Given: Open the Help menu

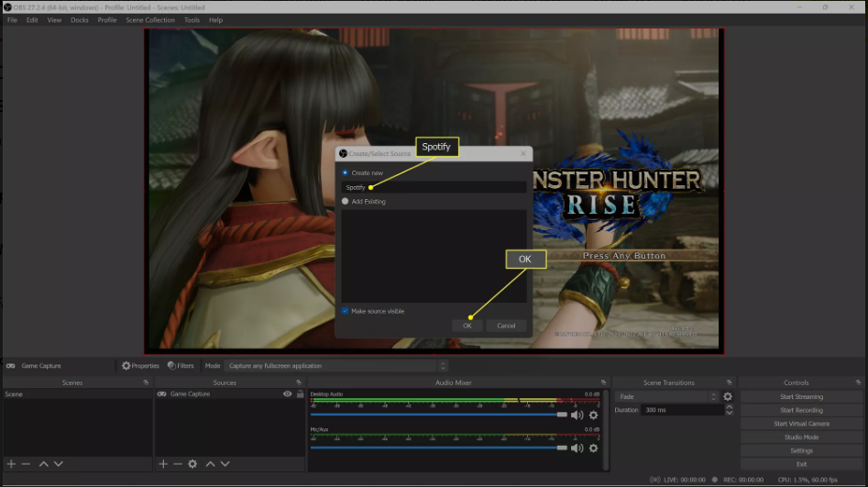Looking at the screenshot, I should click(x=216, y=20).
